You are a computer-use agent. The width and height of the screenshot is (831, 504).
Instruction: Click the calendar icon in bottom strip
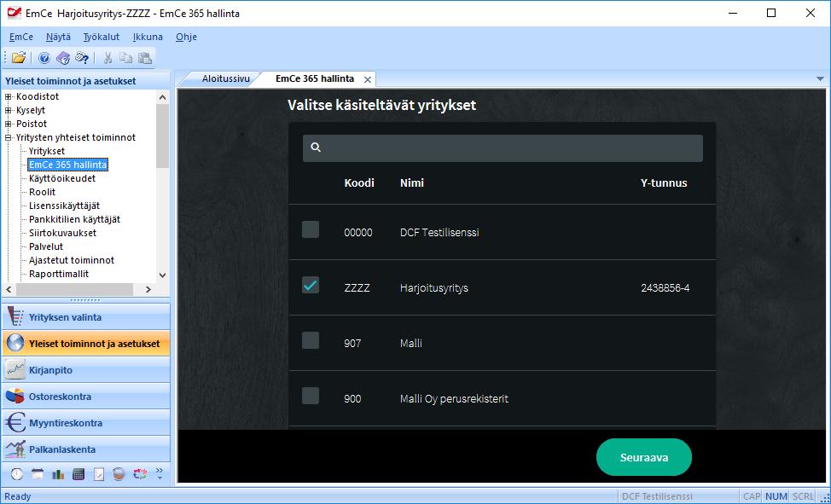[x=38, y=474]
